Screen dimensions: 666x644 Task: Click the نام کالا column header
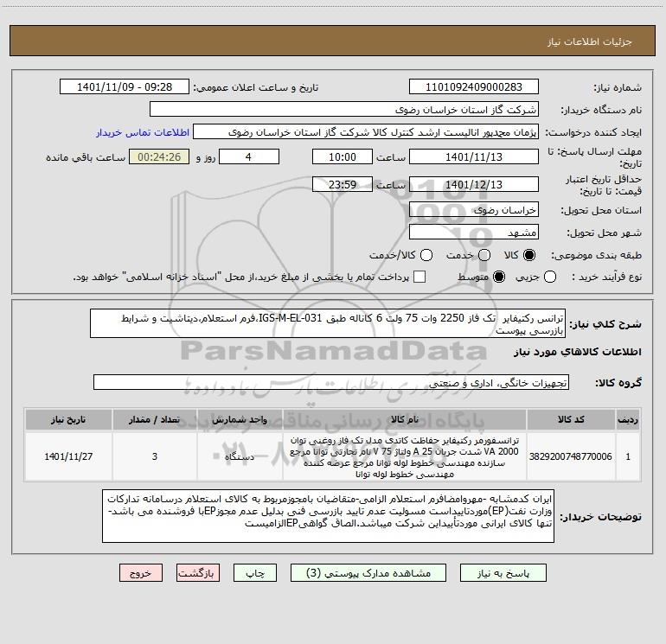(x=405, y=419)
